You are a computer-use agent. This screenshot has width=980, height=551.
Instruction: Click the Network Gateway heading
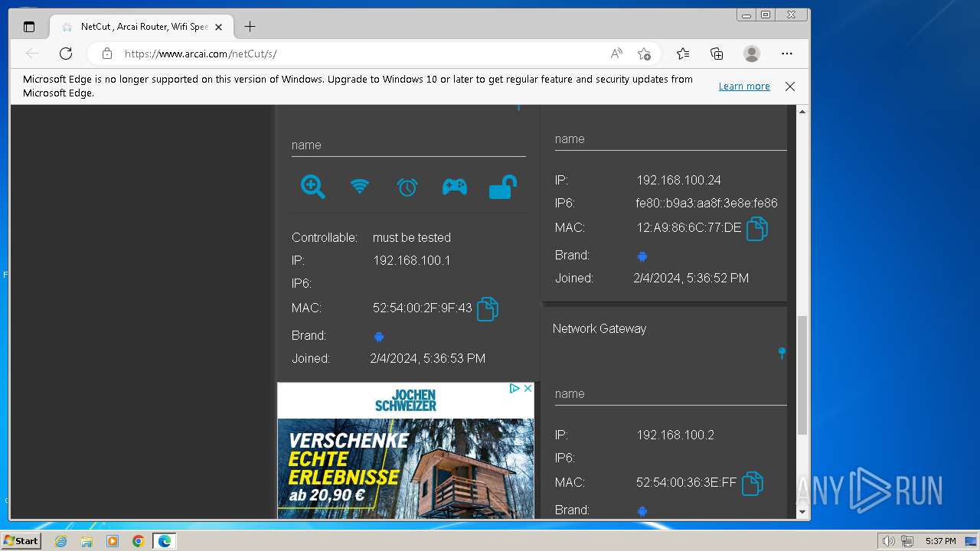coord(599,328)
